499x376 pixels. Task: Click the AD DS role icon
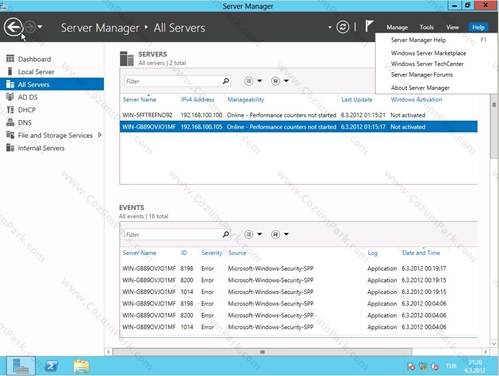click(x=10, y=97)
